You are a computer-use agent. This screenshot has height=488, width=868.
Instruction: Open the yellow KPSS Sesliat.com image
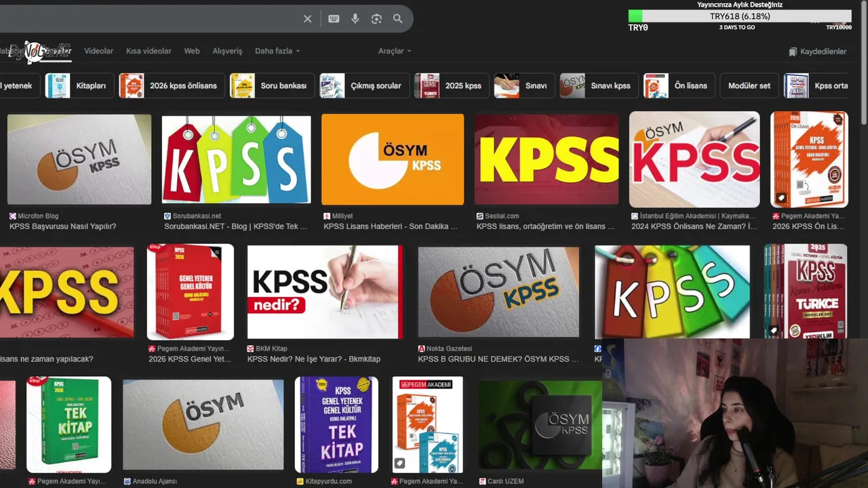[x=547, y=159]
